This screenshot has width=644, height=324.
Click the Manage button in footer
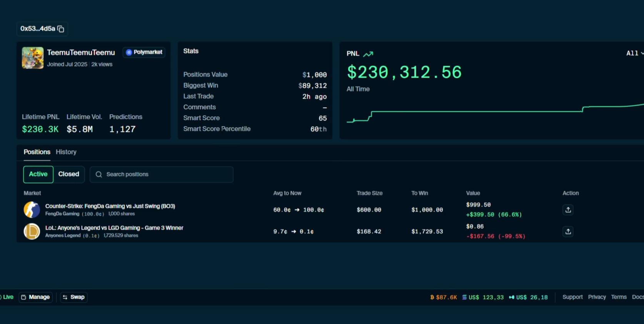(x=35, y=297)
